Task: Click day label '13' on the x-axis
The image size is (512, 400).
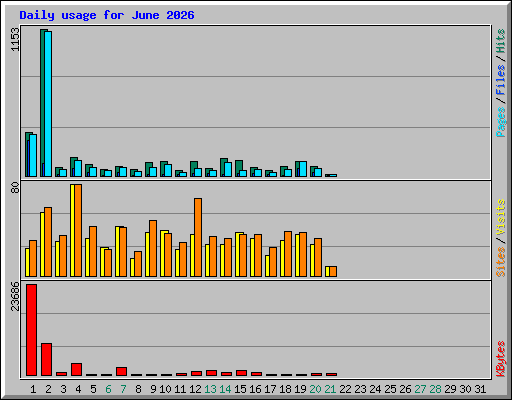Action: (x=210, y=389)
